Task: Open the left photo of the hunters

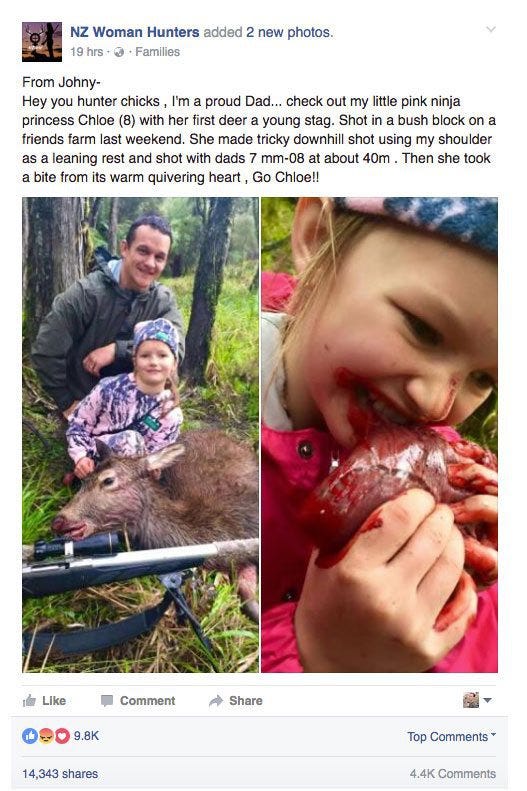Action: (140, 434)
